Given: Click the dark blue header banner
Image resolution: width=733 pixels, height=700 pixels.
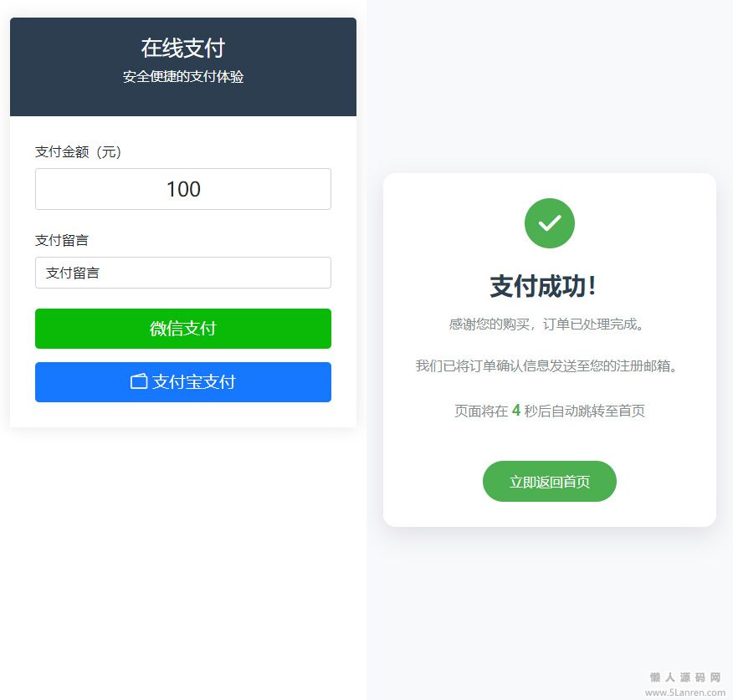Looking at the screenshot, I should coord(183,67).
